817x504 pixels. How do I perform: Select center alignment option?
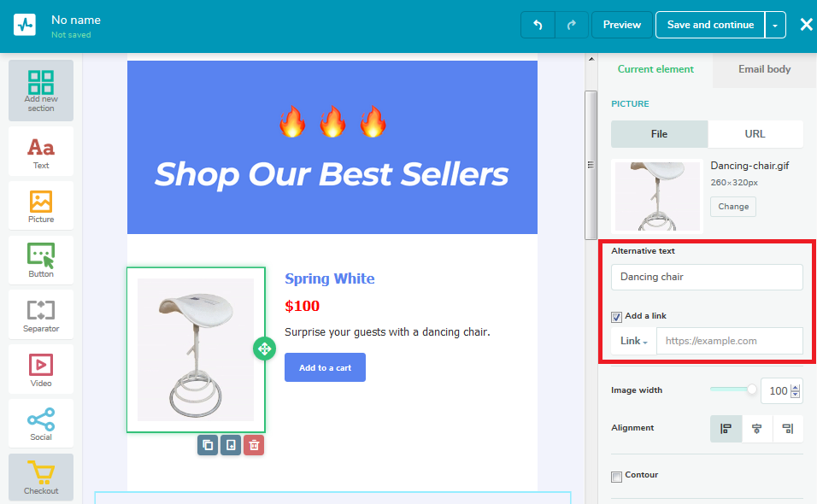click(x=756, y=429)
